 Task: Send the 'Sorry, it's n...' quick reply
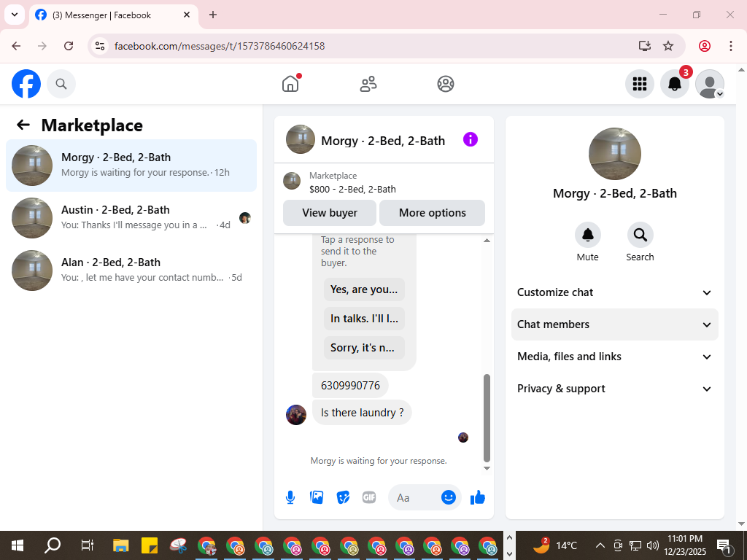coord(364,348)
